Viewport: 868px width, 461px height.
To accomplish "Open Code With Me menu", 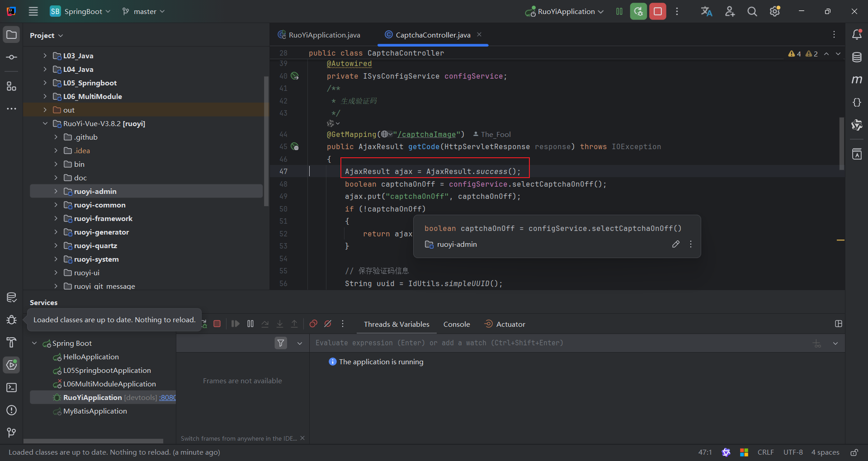I will click(730, 11).
